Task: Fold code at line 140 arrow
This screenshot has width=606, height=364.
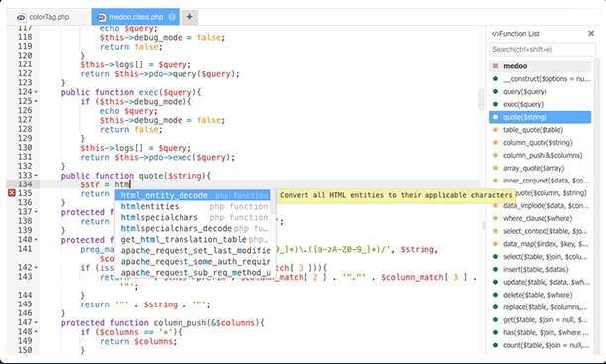Action: point(36,240)
